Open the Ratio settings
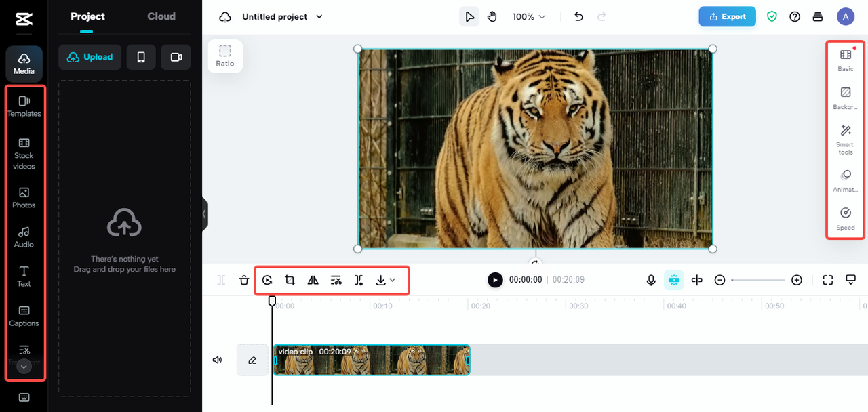This screenshot has height=412, width=868. pyautogui.click(x=225, y=56)
